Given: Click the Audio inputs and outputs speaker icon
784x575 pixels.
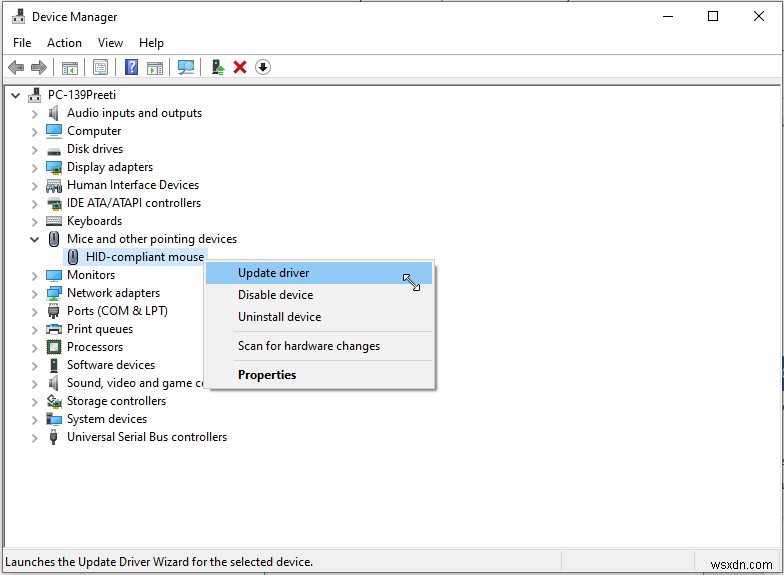Looking at the screenshot, I should pyautogui.click(x=53, y=113).
